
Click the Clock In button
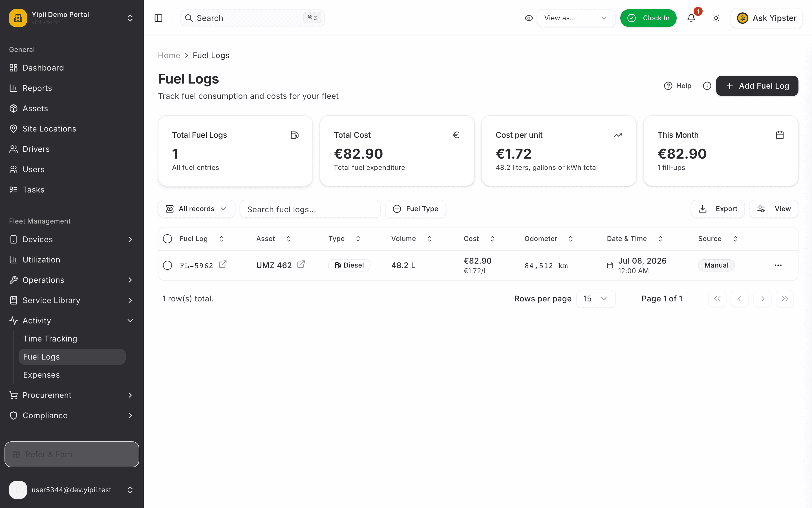(x=648, y=18)
